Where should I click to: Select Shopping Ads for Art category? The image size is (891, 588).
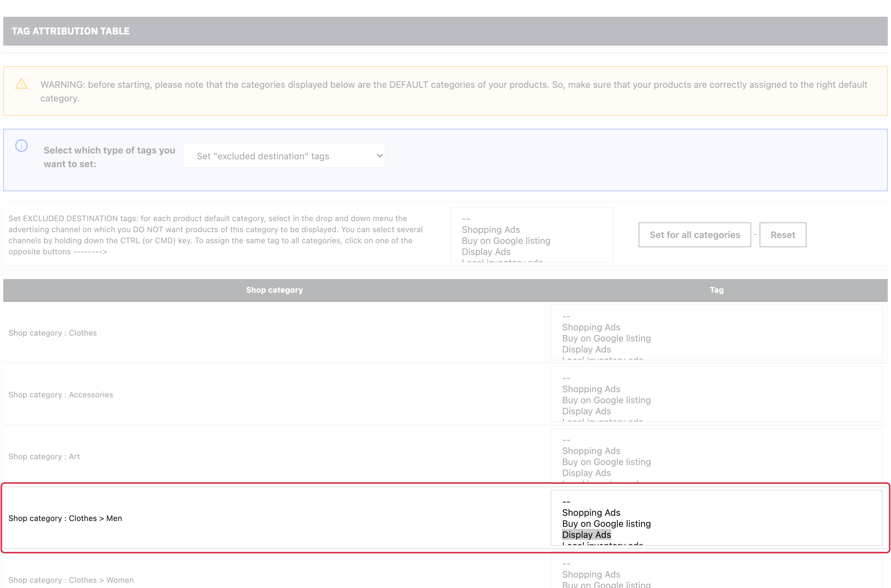click(591, 451)
